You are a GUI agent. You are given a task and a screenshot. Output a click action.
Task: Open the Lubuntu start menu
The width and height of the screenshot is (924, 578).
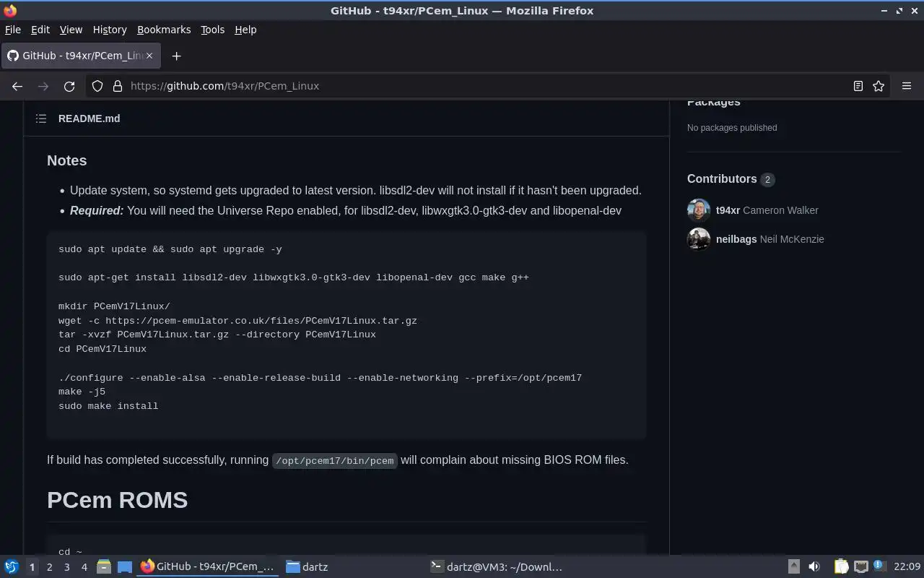pyautogui.click(x=11, y=567)
